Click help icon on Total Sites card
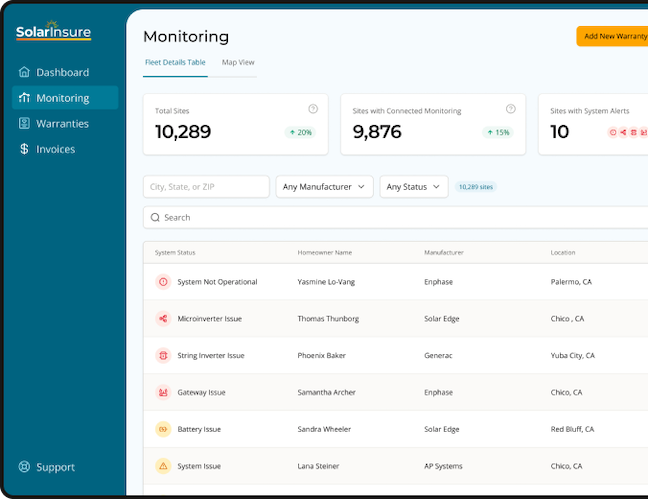648x499 pixels. (313, 109)
